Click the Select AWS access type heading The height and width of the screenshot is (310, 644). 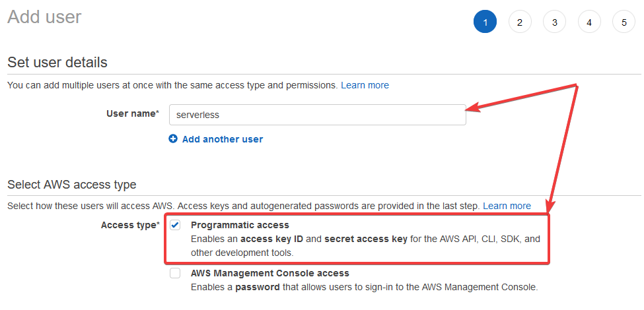click(71, 184)
